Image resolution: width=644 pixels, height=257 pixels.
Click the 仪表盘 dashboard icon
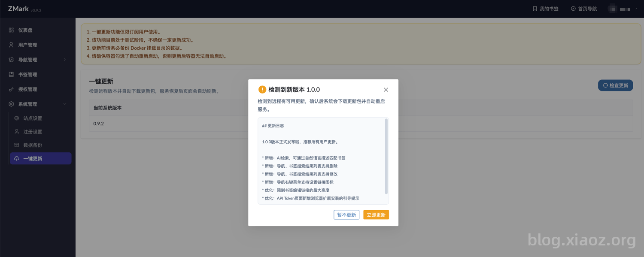coord(11,30)
